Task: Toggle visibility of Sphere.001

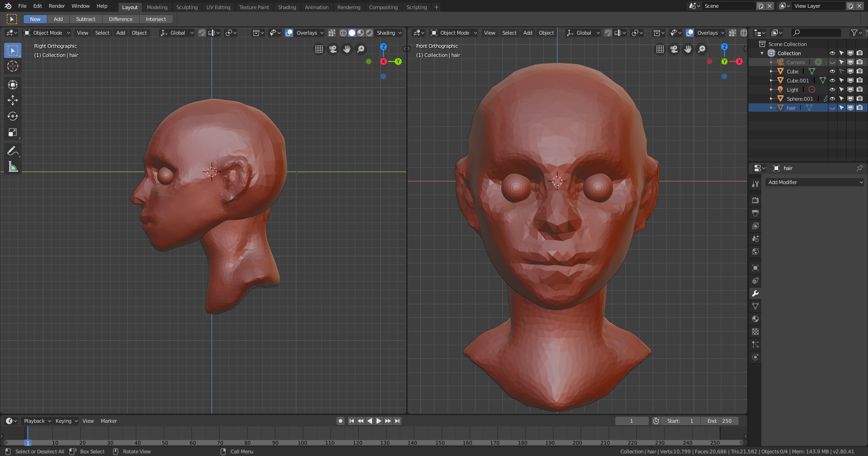Action: pyautogui.click(x=832, y=99)
